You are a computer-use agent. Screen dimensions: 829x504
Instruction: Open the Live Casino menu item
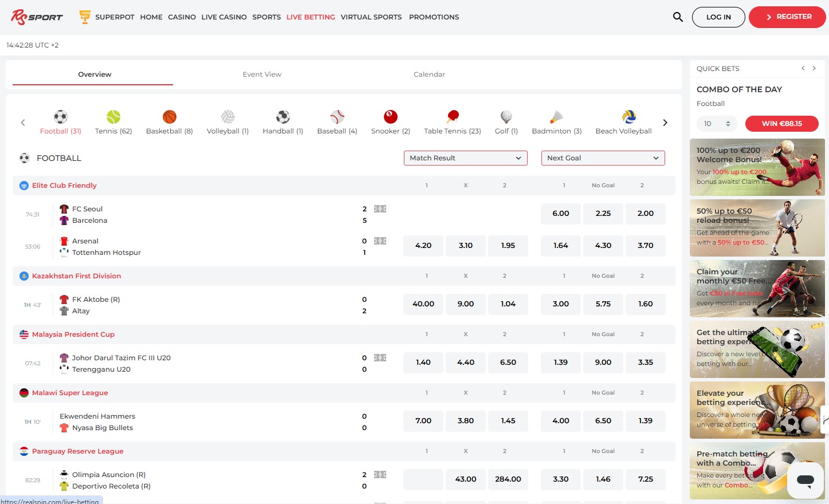pos(224,17)
